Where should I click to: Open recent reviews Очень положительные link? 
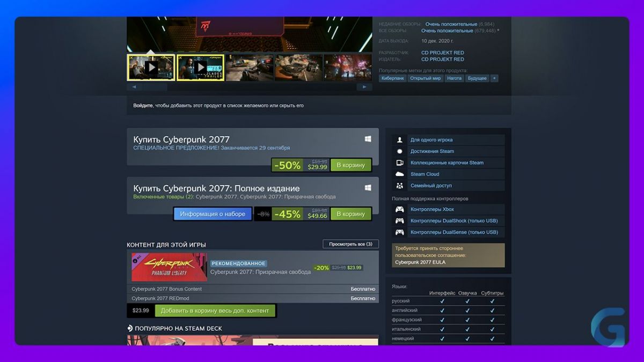451,24
